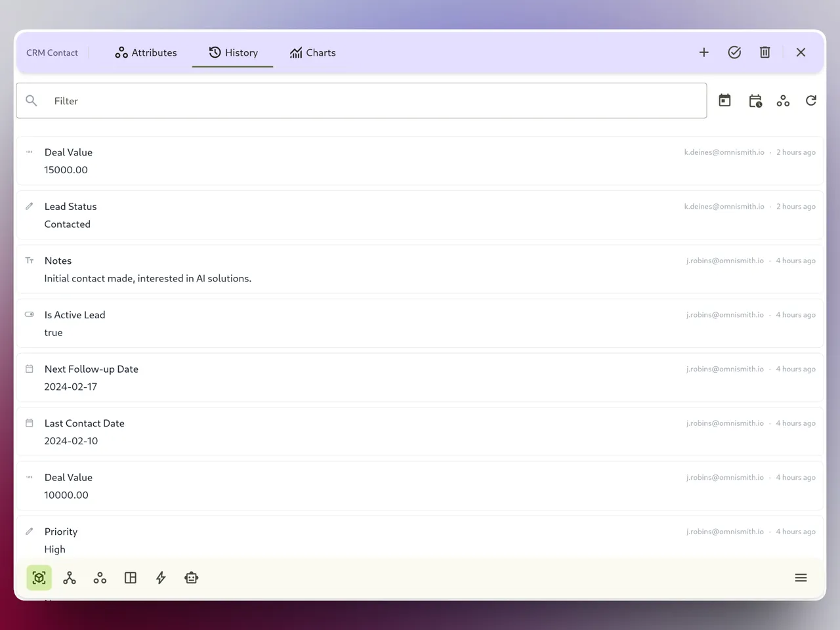Image resolution: width=840 pixels, height=630 pixels.
Task: Filter by attributes using dots icon near refresh
Action: pyautogui.click(x=783, y=100)
